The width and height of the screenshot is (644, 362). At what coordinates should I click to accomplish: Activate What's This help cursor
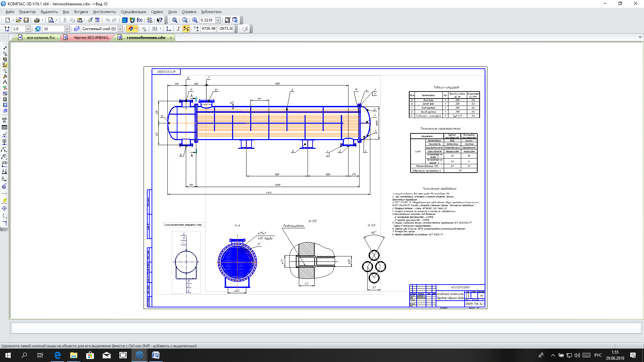160,20
